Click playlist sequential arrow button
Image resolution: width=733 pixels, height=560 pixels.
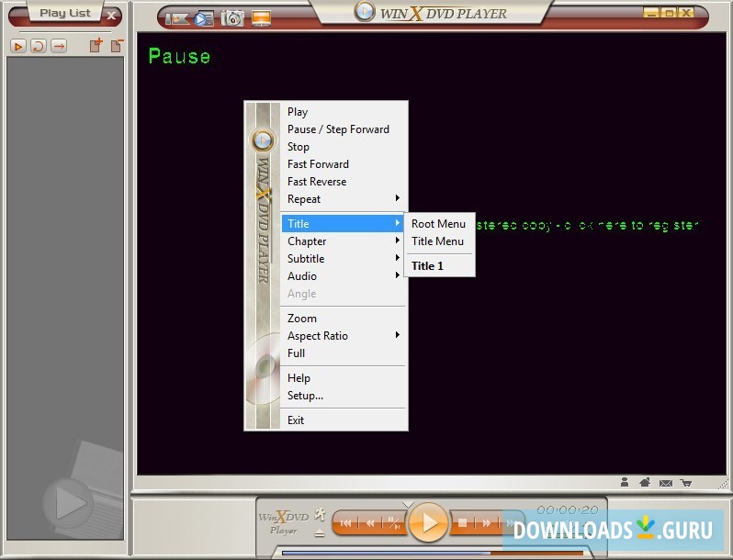(x=59, y=46)
